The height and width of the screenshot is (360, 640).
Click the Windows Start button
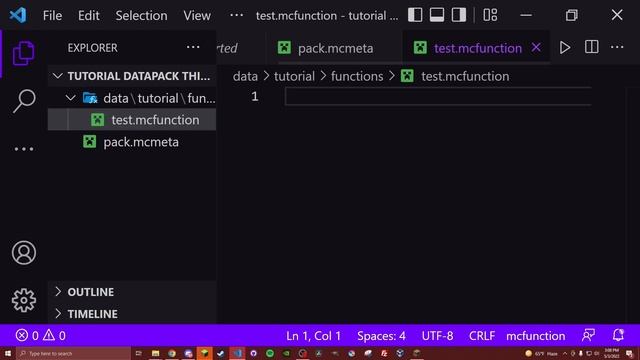coord(8,353)
